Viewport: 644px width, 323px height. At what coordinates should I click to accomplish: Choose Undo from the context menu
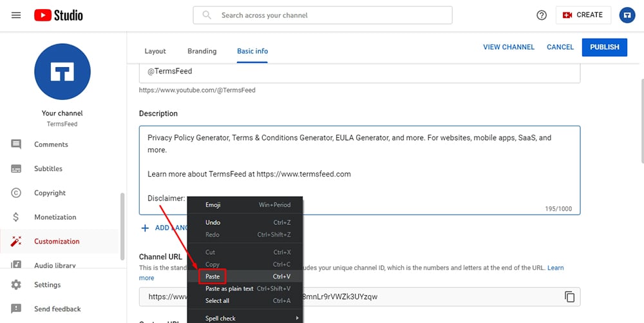[x=245, y=222]
